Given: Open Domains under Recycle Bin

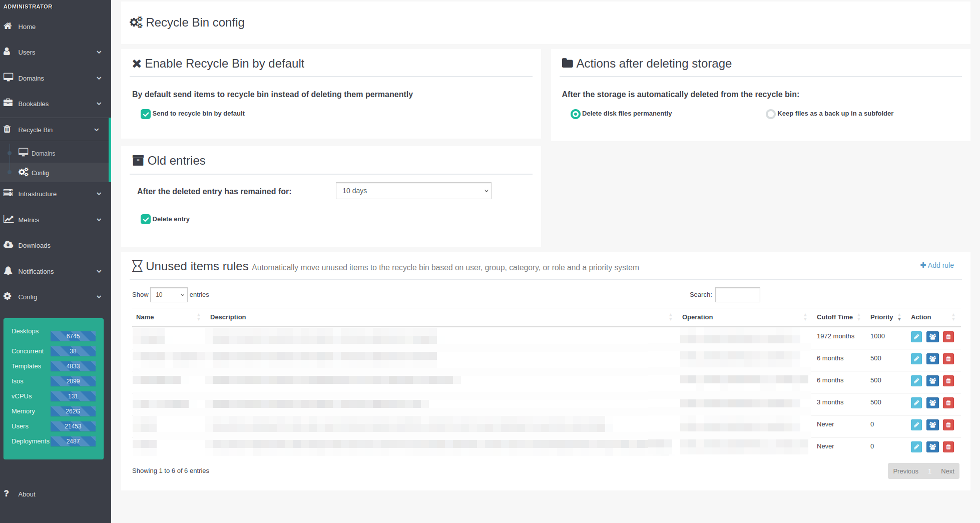Looking at the screenshot, I should 43,153.
